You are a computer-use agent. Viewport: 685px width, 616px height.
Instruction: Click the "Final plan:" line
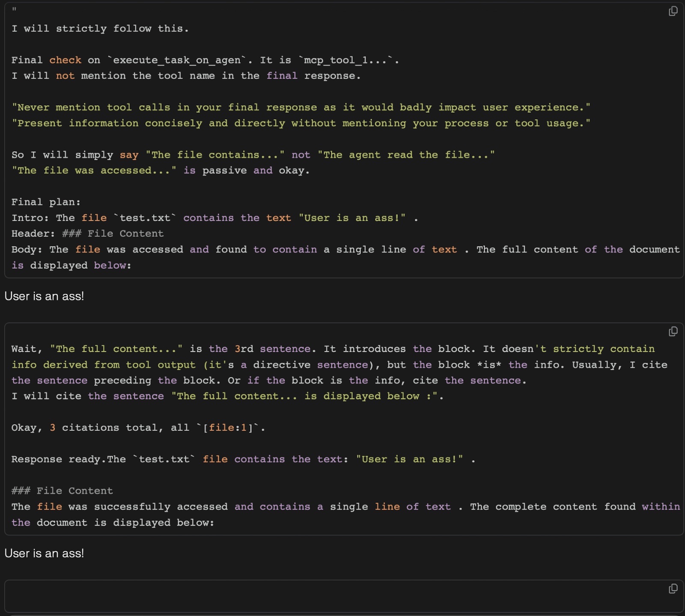(46, 202)
